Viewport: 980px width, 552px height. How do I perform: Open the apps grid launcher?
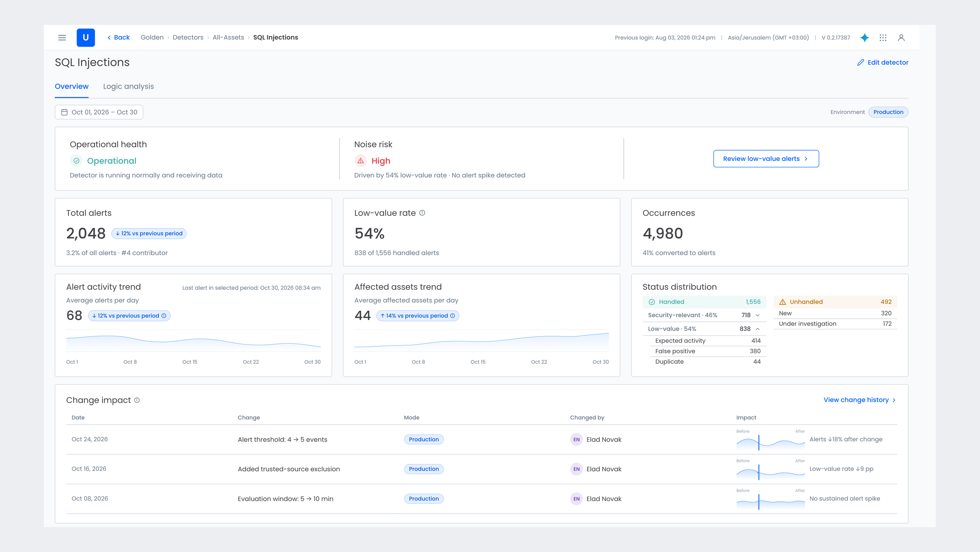pos(883,38)
